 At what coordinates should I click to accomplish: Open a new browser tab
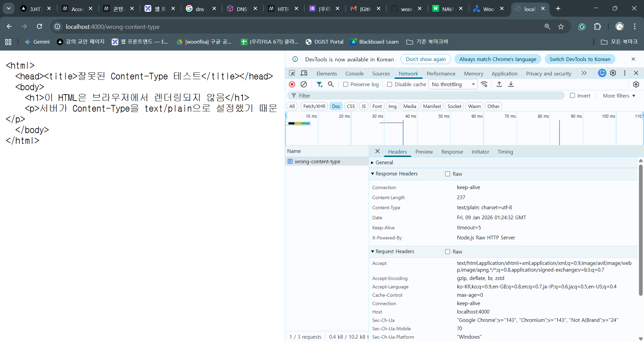pyautogui.click(x=558, y=8)
